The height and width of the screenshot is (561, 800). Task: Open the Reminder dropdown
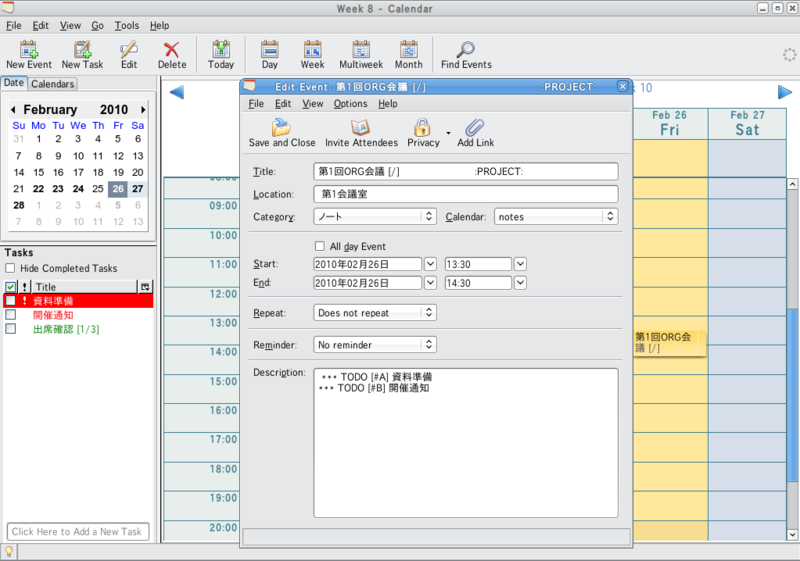374,345
